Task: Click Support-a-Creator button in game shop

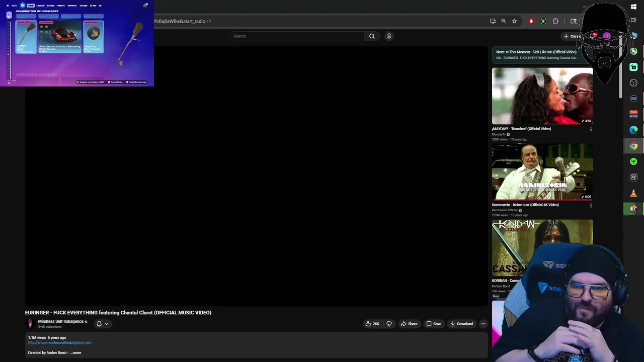Action: [x=91, y=82]
